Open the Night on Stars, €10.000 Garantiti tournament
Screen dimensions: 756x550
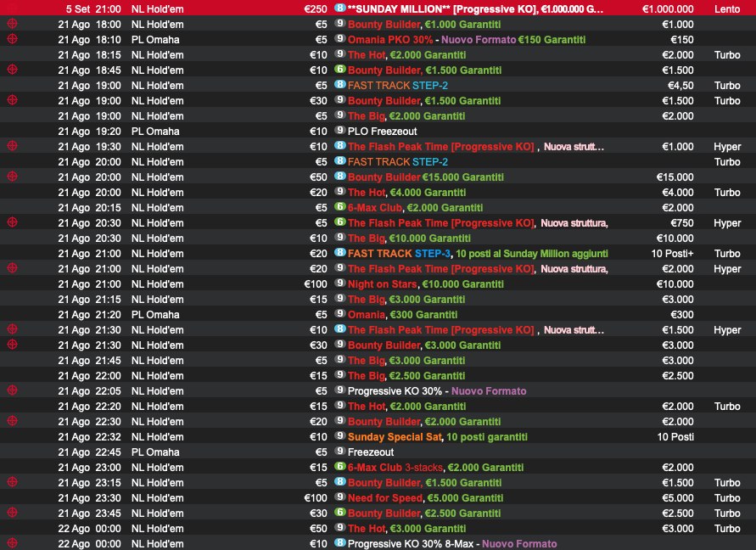426,284
